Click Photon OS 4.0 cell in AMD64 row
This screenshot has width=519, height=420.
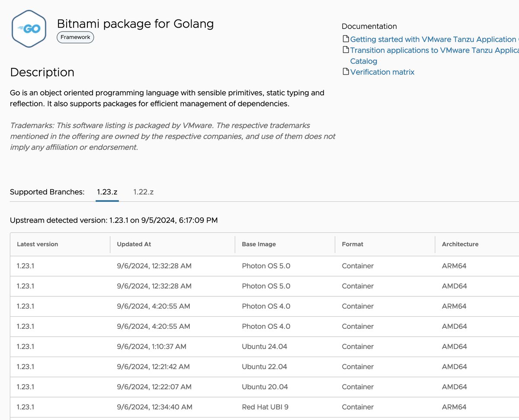point(266,326)
